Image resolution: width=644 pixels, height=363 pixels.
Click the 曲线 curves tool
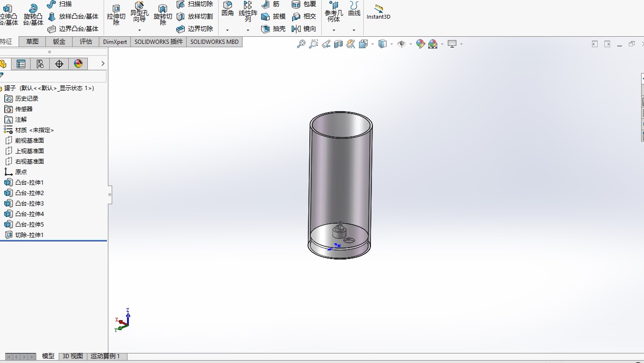[x=354, y=9]
